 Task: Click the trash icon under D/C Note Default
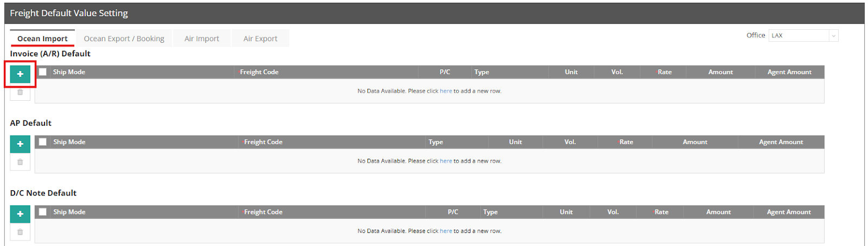click(20, 232)
